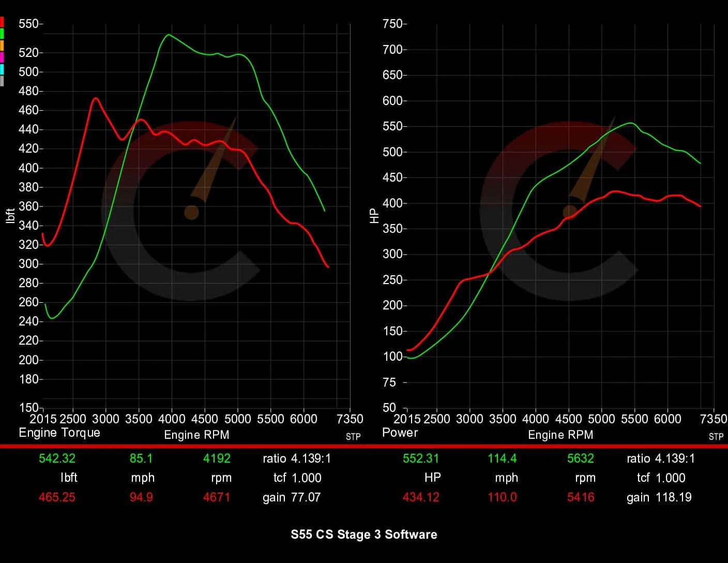
Task: Select the red trace legend swatch
Action: coord(3,22)
